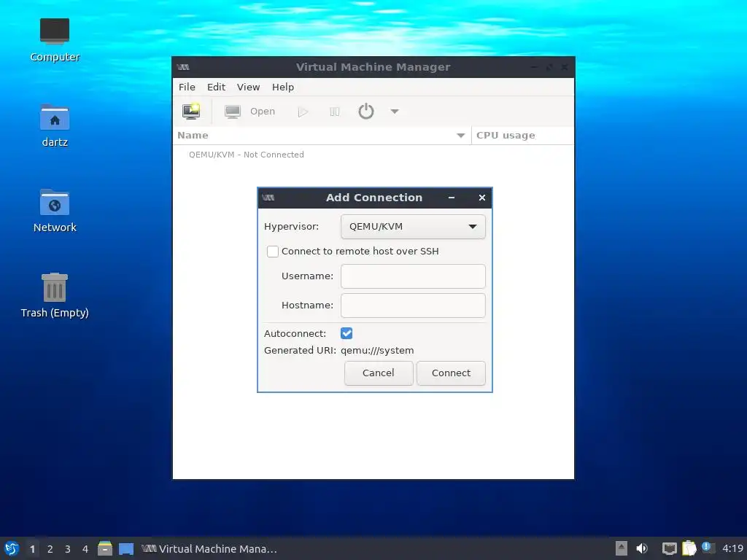Click the Cancel button

[x=379, y=373]
